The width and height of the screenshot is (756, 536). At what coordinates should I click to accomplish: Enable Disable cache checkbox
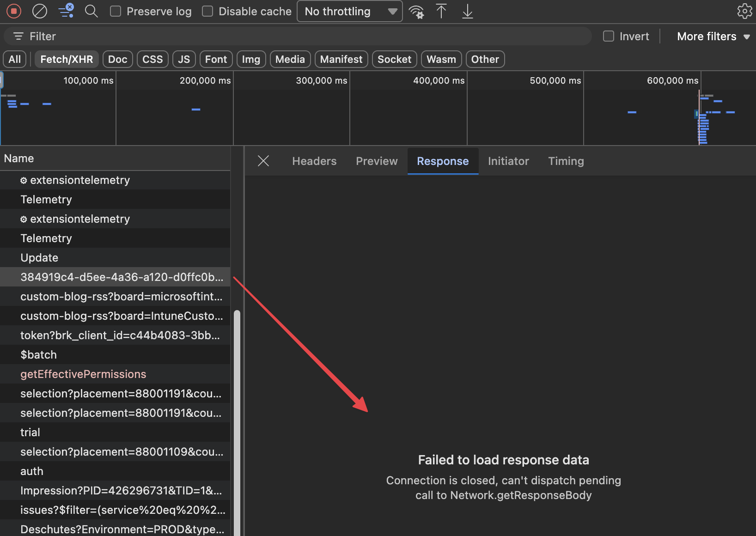(x=208, y=11)
